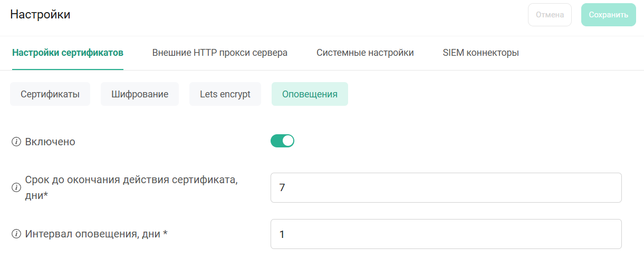Click the notification interval field containing 1

(446, 234)
